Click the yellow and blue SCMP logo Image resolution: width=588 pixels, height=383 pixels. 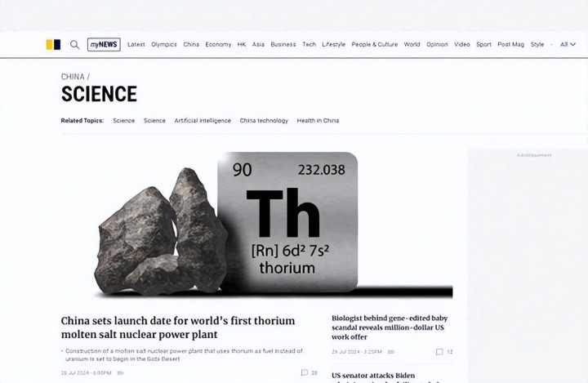point(53,45)
